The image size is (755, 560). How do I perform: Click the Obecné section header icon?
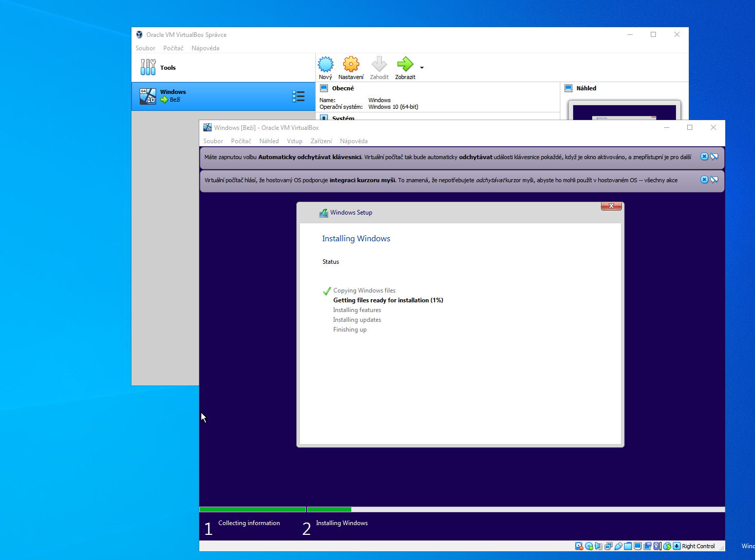tap(324, 88)
